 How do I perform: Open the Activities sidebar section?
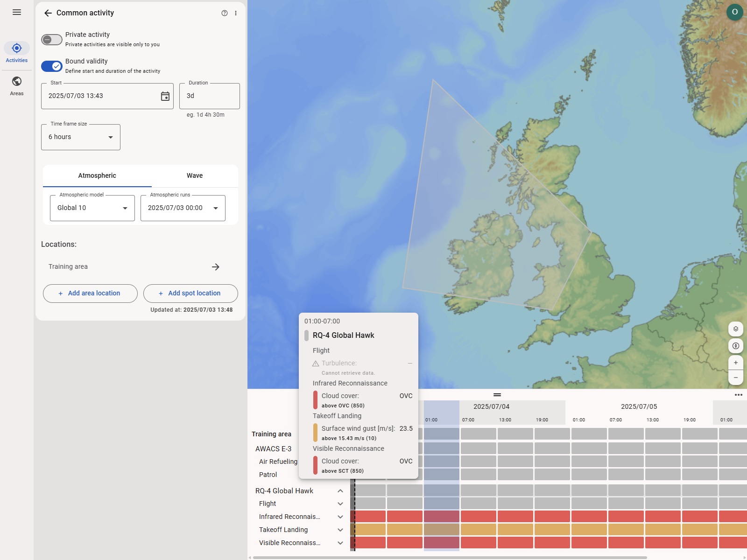pyautogui.click(x=17, y=52)
